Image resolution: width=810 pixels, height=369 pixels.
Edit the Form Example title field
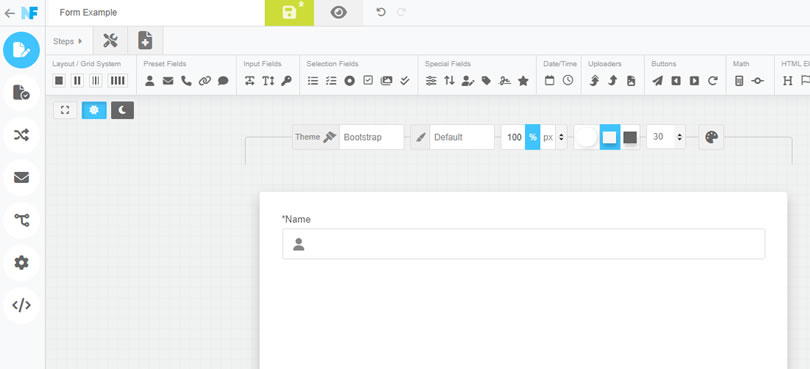(x=155, y=13)
